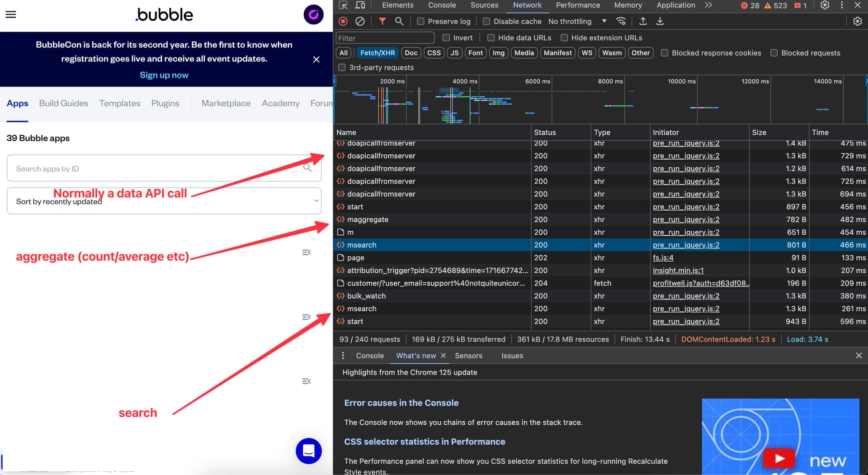This screenshot has height=475, width=868.
Task: Open Sort by recently updated dropdown
Action: [x=164, y=201]
